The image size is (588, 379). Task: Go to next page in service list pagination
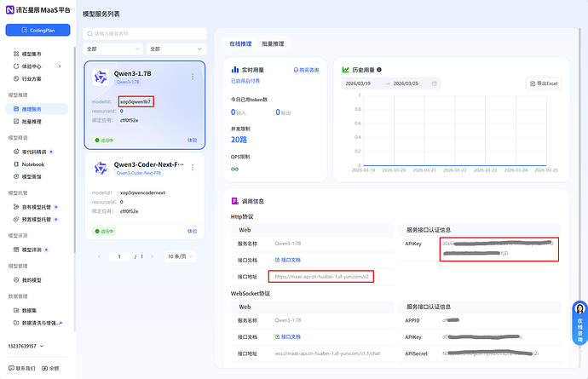point(153,256)
